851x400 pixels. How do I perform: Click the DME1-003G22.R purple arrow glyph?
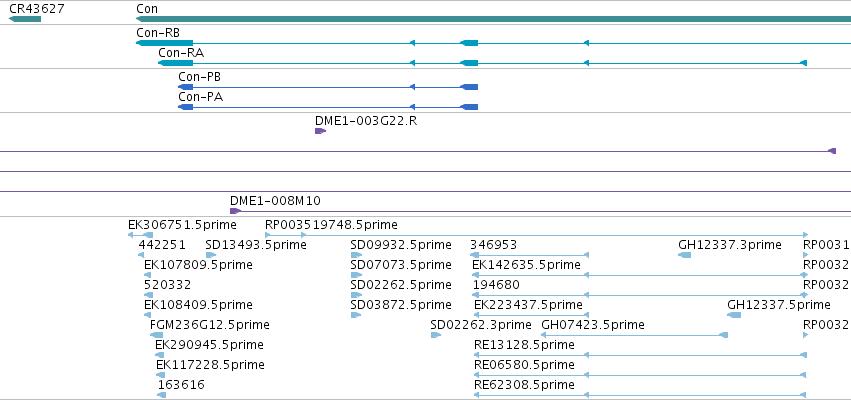pyautogui.click(x=320, y=131)
